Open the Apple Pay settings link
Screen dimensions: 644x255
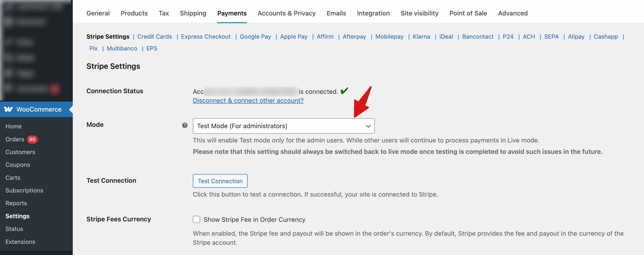[x=294, y=36]
